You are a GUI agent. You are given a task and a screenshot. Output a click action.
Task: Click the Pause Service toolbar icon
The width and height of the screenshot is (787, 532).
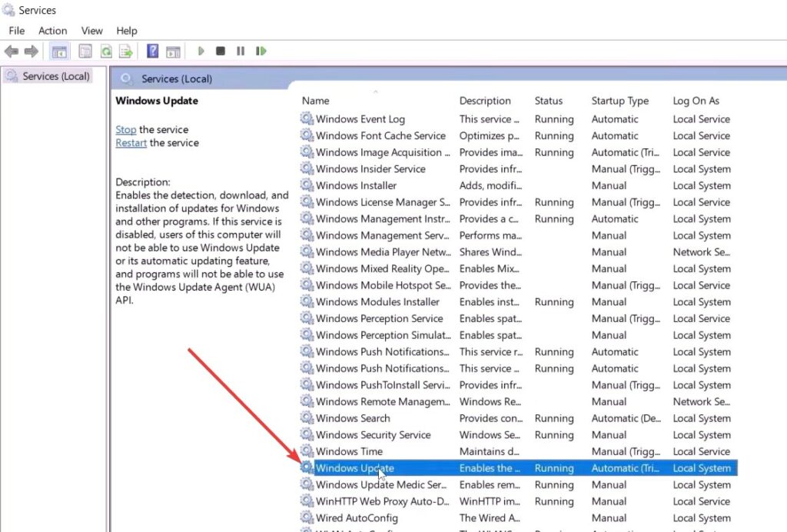point(241,52)
